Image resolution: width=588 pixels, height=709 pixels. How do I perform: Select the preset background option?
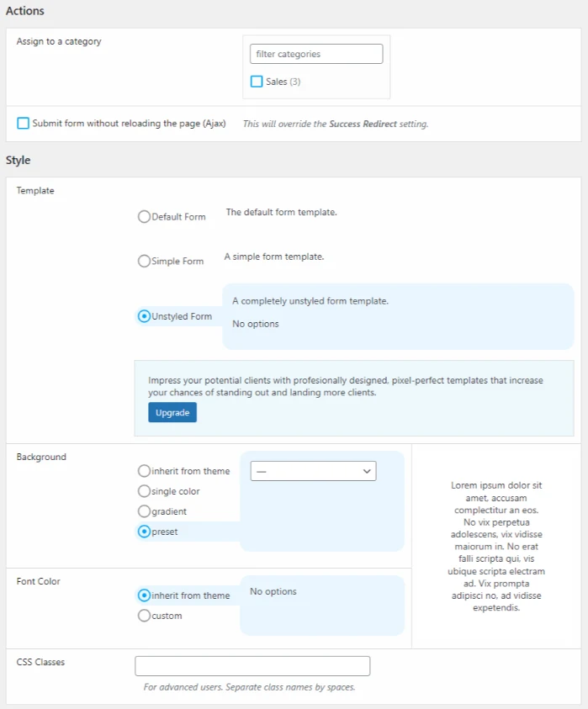tap(144, 532)
